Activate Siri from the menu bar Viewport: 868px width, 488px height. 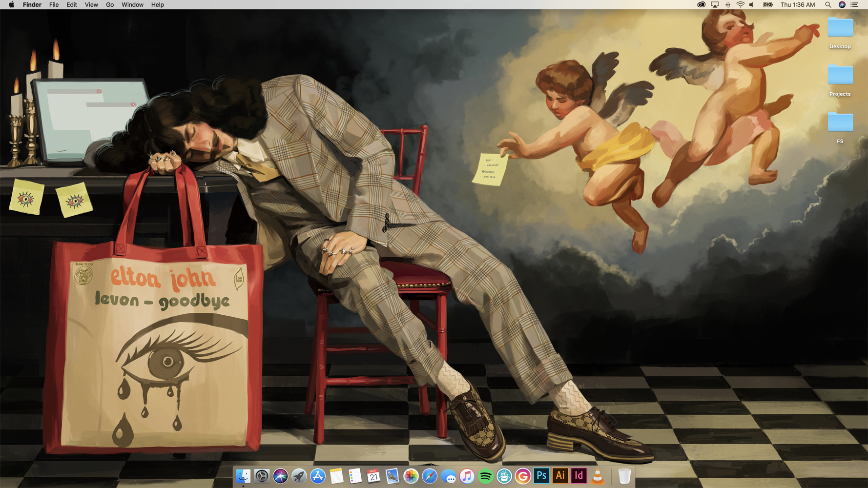(x=842, y=4)
